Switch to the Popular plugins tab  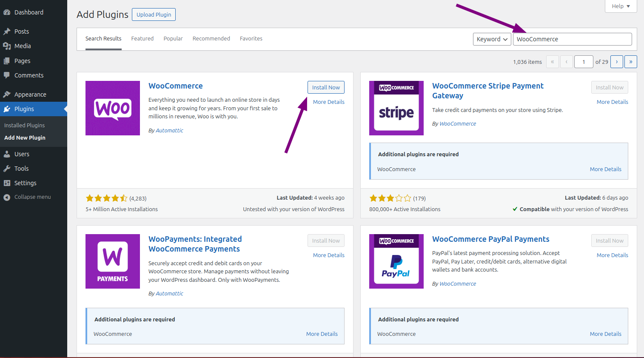[x=173, y=38]
